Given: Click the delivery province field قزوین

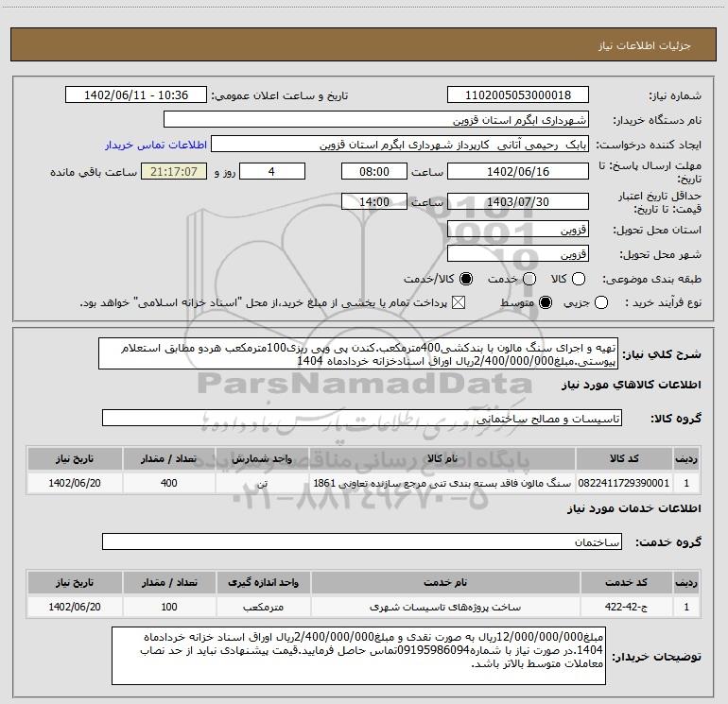Looking at the screenshot, I should [518, 230].
